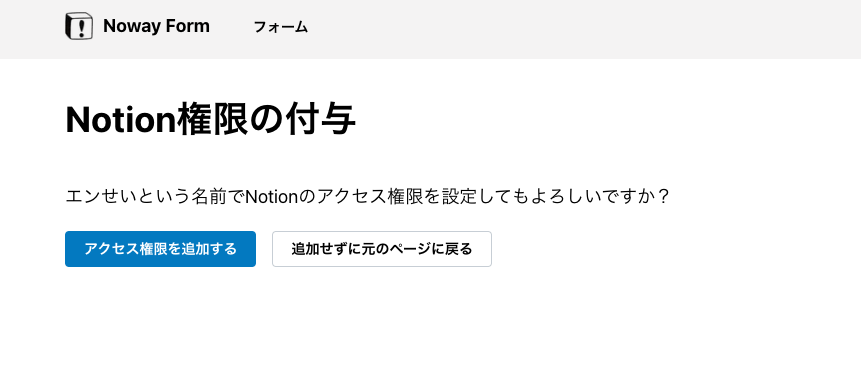Go home via the exclamation mark logo

point(79,26)
